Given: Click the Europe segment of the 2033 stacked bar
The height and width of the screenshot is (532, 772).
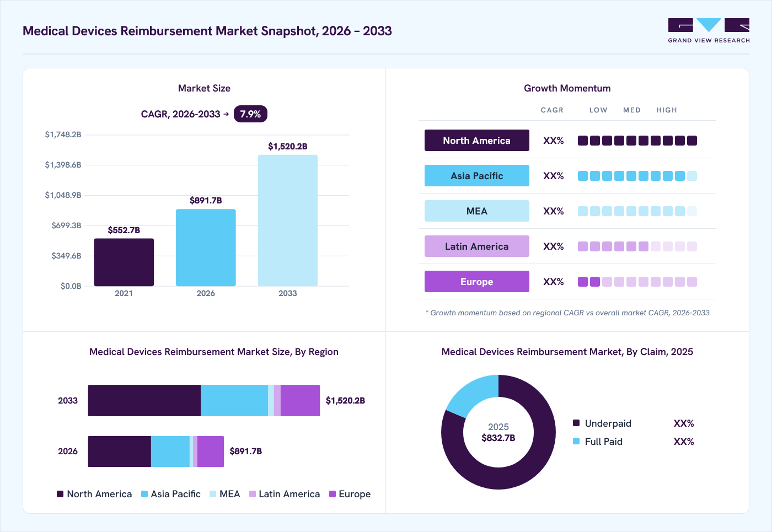Looking at the screenshot, I should 300,401.
